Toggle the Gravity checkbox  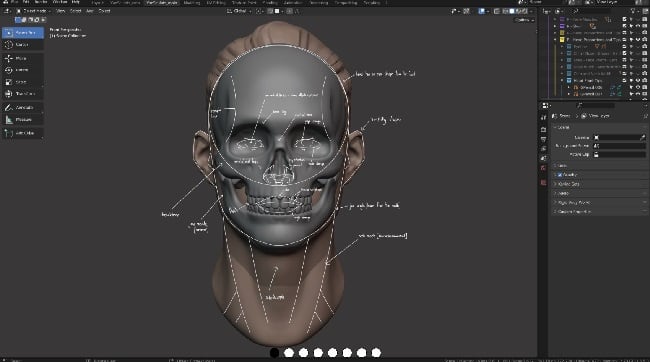pos(560,175)
